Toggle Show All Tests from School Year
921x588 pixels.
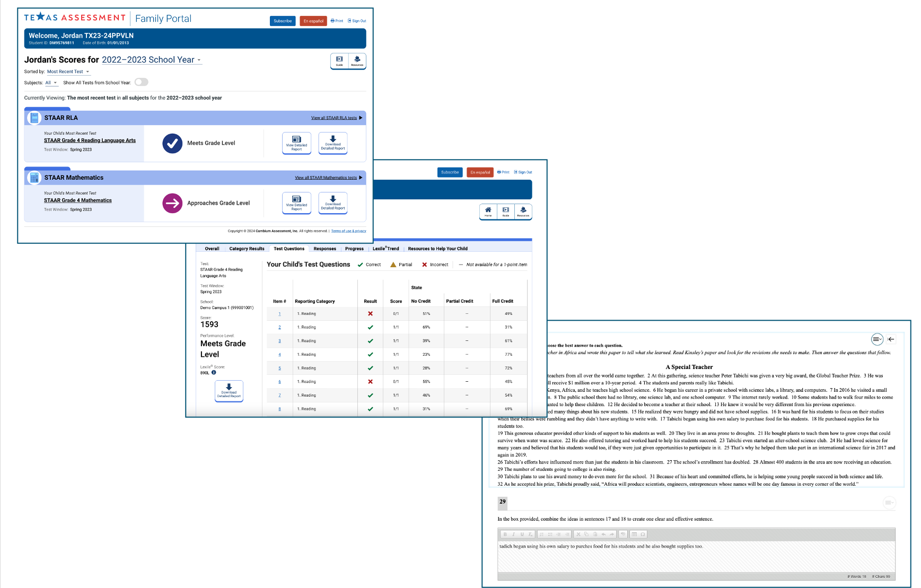pos(141,82)
